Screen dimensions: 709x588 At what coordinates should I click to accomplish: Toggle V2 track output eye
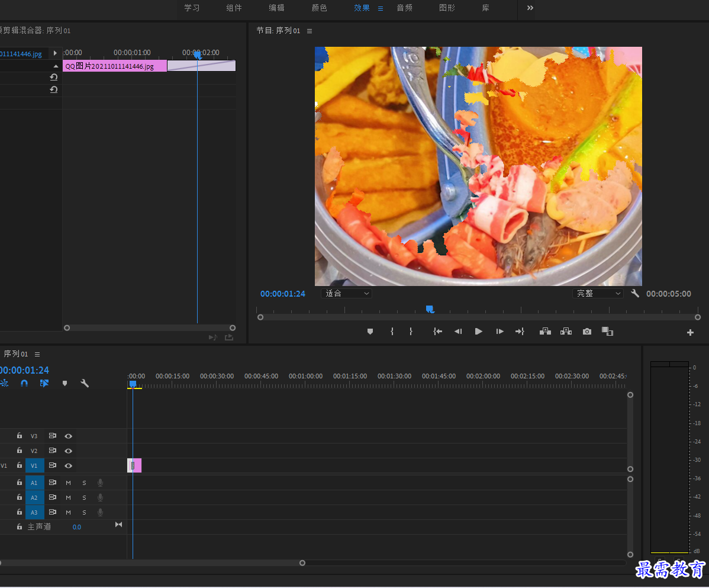(68, 451)
